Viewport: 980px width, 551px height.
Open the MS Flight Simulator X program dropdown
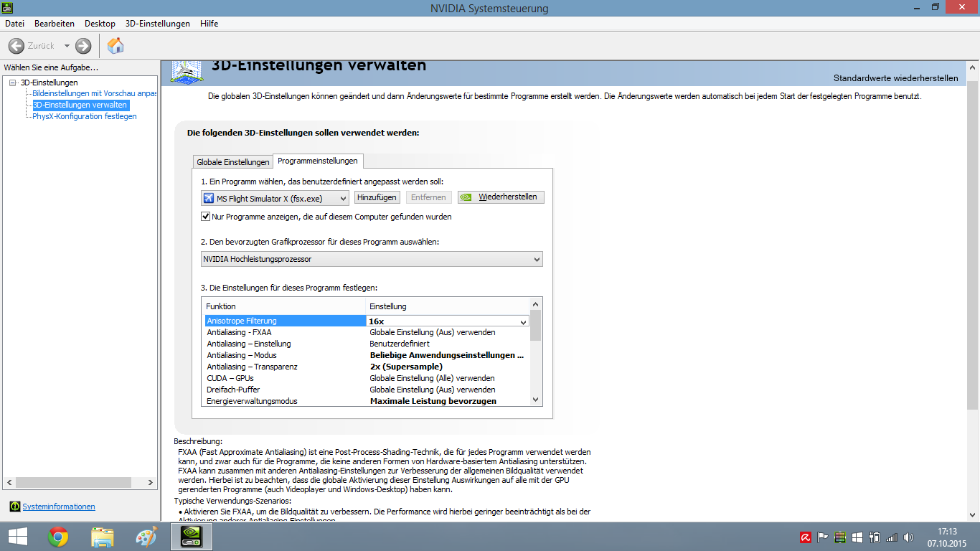tap(275, 198)
